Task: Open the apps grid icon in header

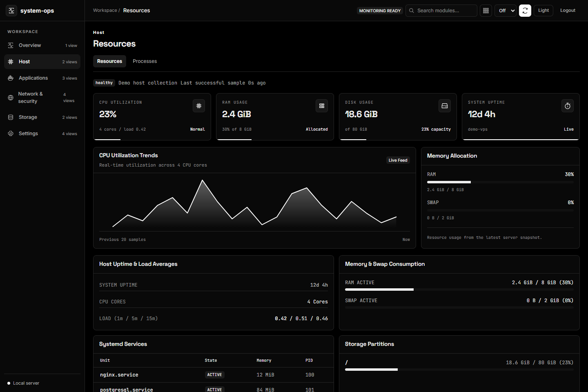Action: tap(486, 11)
